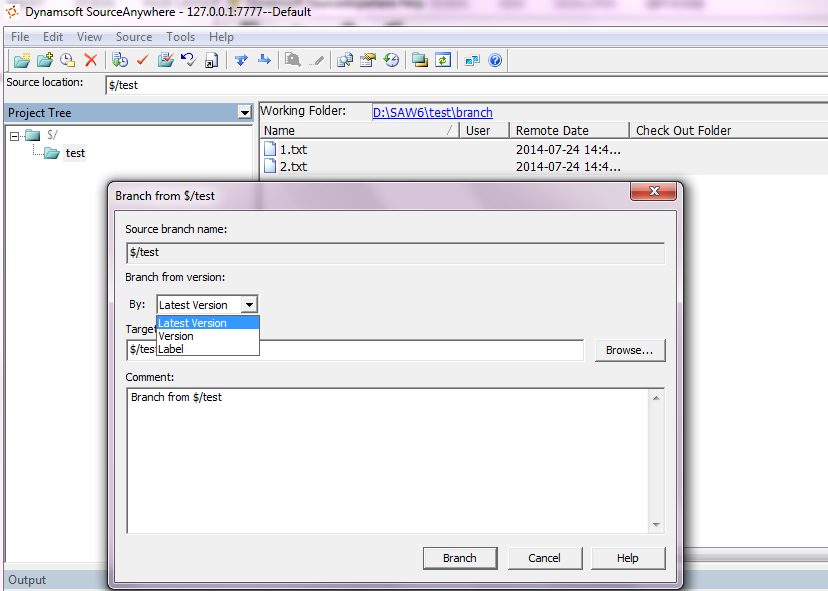828x591 pixels.
Task: Open Help using the blue question mark icon
Action: [494, 60]
